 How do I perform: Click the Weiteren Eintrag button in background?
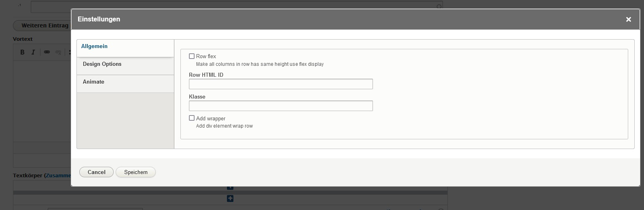pyautogui.click(x=42, y=25)
